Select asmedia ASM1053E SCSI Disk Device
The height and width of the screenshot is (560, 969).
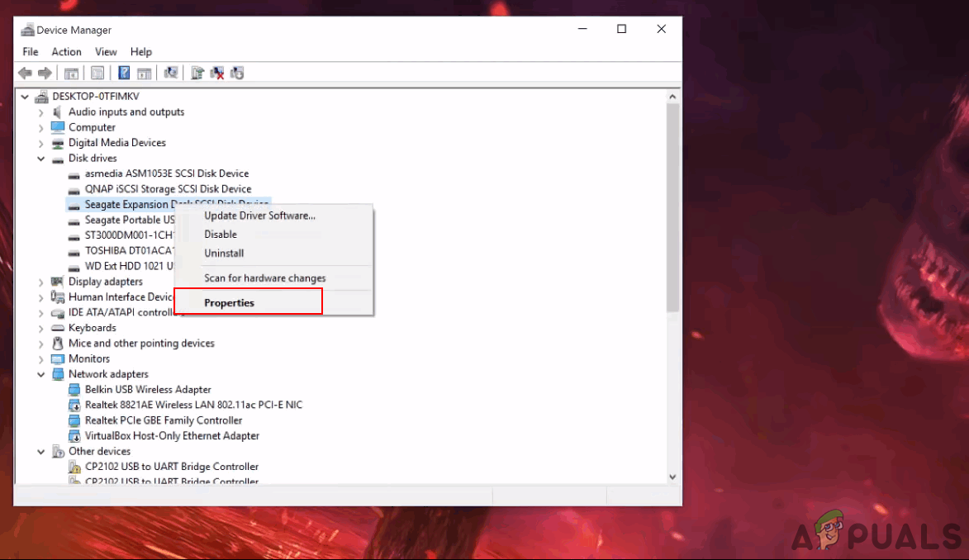tap(166, 173)
